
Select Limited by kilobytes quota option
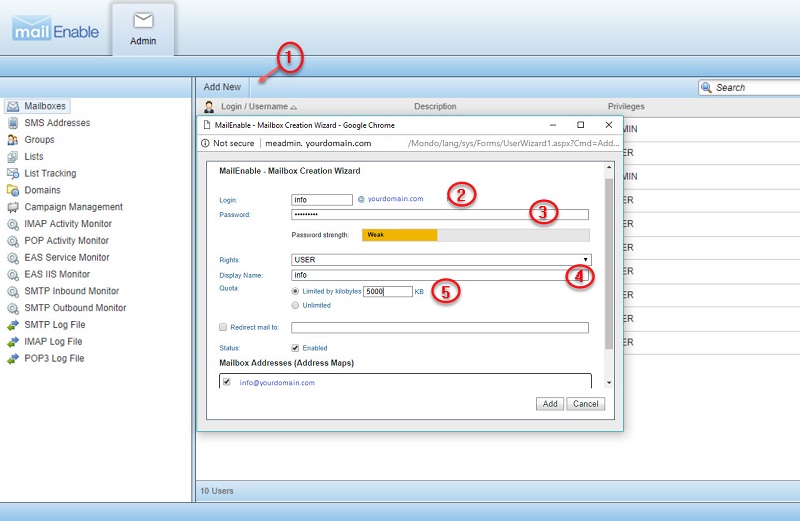[x=295, y=291]
